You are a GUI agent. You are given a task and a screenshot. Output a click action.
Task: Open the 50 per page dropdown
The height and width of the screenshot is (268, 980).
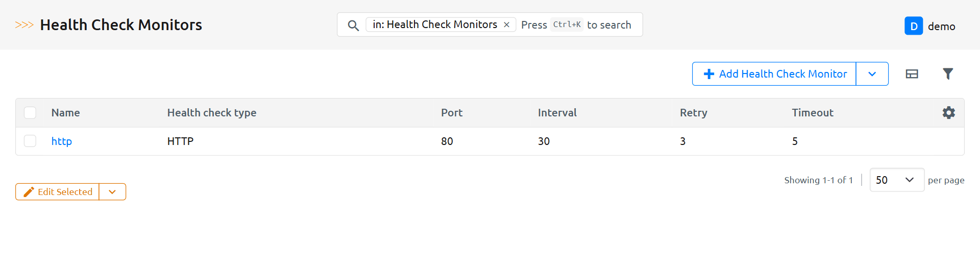[x=896, y=180]
